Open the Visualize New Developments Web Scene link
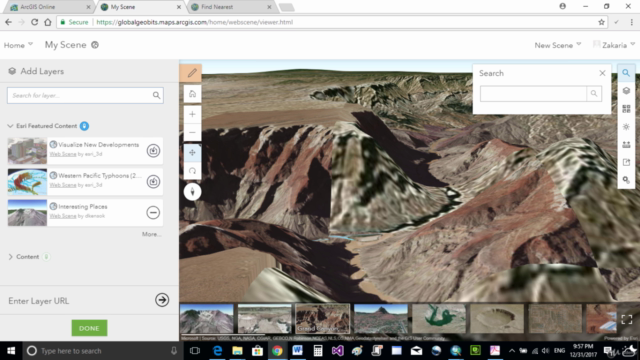 [63, 154]
